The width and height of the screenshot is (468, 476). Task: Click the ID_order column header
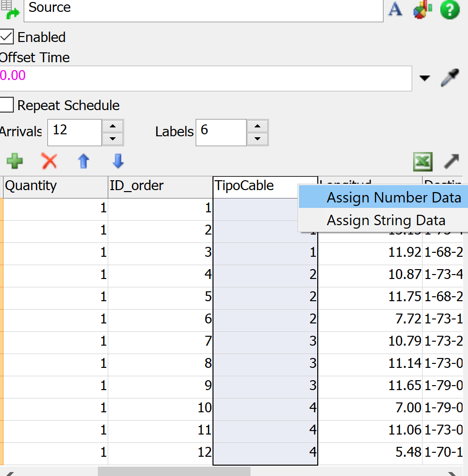point(160,186)
